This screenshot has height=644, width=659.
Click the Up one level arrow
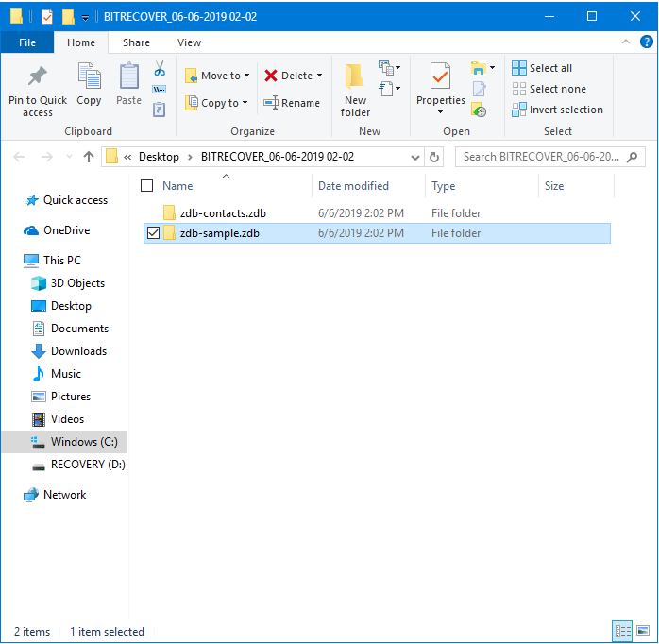pyautogui.click(x=88, y=157)
